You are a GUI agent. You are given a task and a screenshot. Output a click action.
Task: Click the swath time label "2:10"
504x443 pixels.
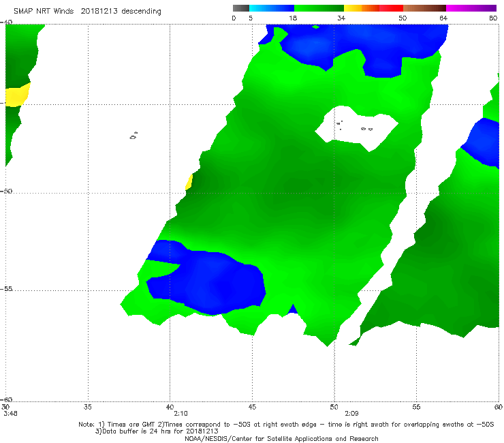pyautogui.click(x=180, y=414)
